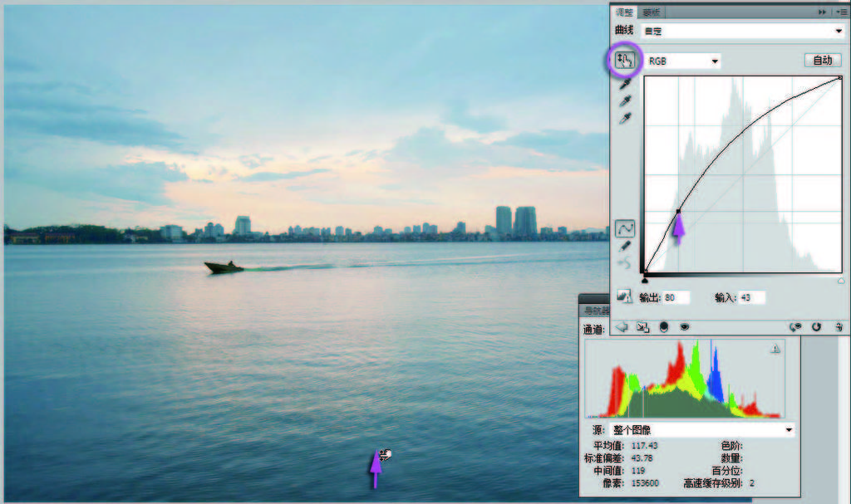Click the median value 119
Screen dimensions: 851x504
click(638, 470)
